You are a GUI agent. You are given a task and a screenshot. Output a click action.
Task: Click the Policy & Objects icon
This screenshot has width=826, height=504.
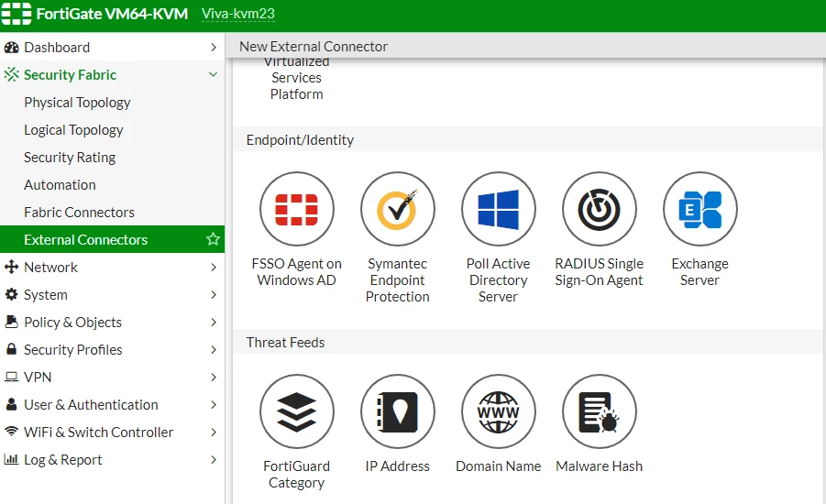pyautogui.click(x=11, y=322)
